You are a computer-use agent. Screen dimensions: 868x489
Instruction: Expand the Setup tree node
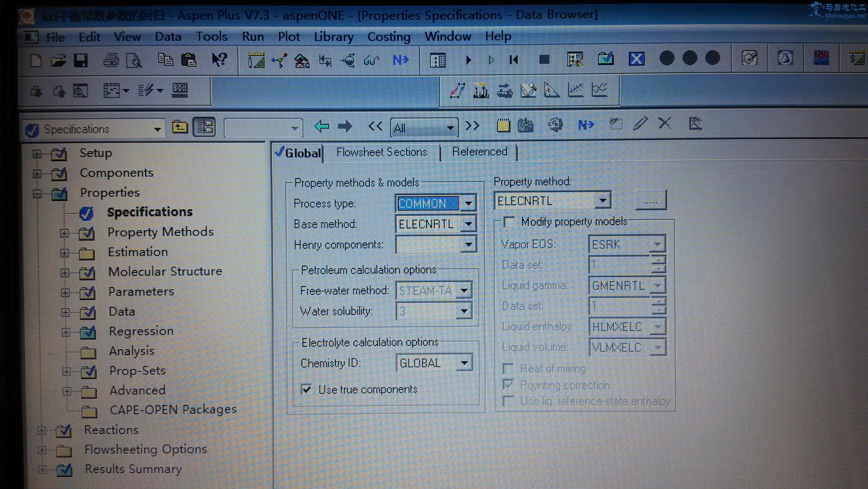[37, 154]
